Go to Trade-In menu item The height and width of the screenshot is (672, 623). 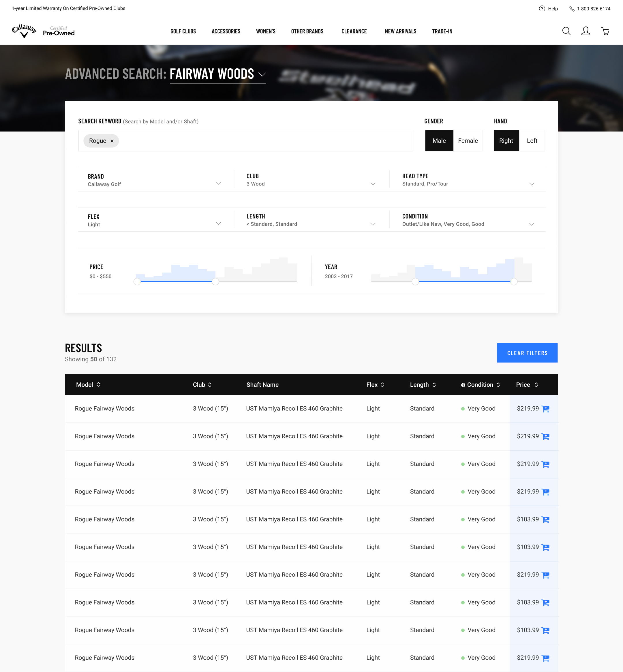(x=442, y=31)
